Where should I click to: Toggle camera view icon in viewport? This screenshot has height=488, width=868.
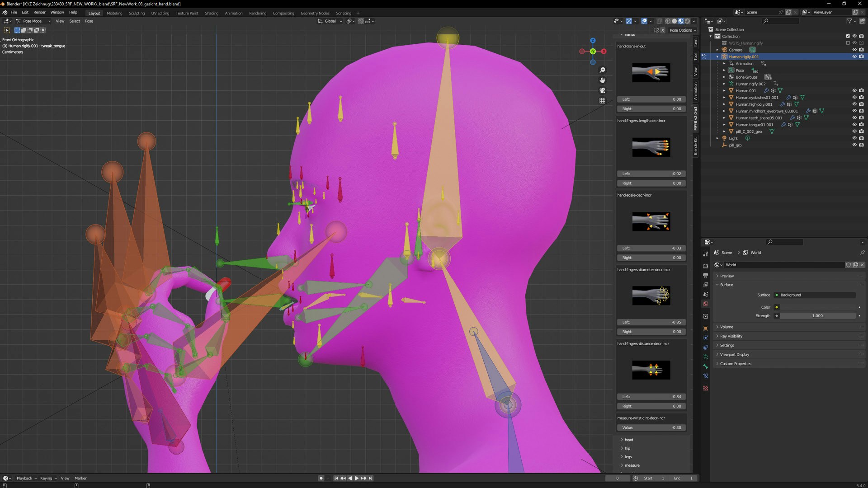602,90
